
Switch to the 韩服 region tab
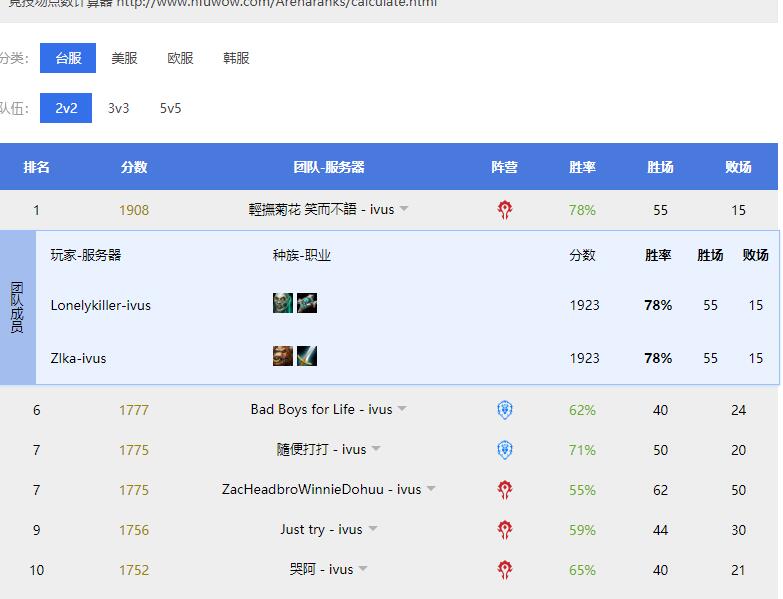[236, 58]
